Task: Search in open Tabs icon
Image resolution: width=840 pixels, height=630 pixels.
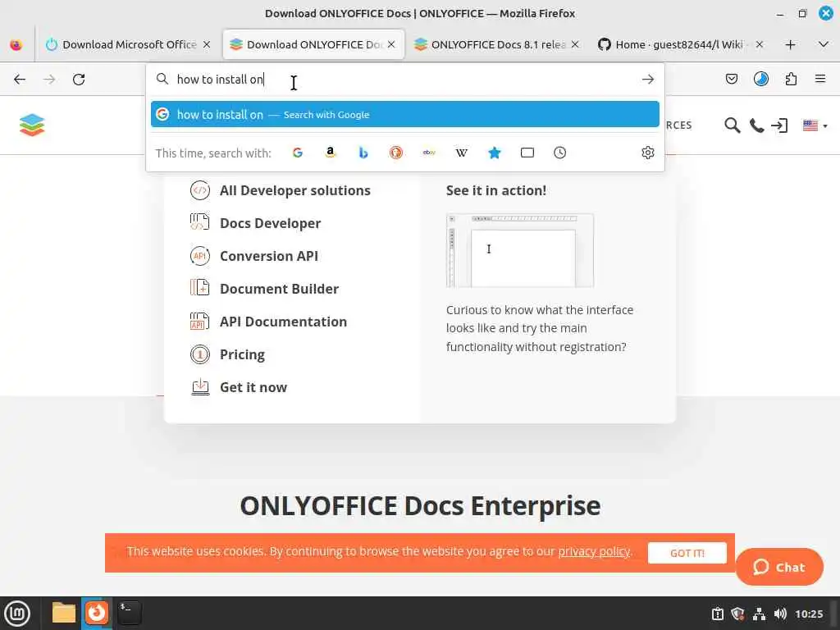Action: click(x=527, y=153)
